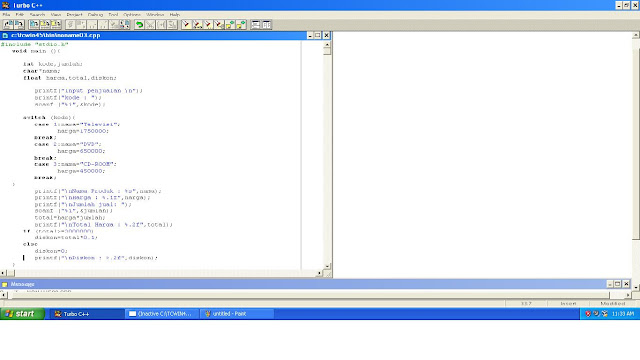The height and width of the screenshot is (360, 640).
Task: Click the 'harga=450000;' line
Action: coord(81,171)
